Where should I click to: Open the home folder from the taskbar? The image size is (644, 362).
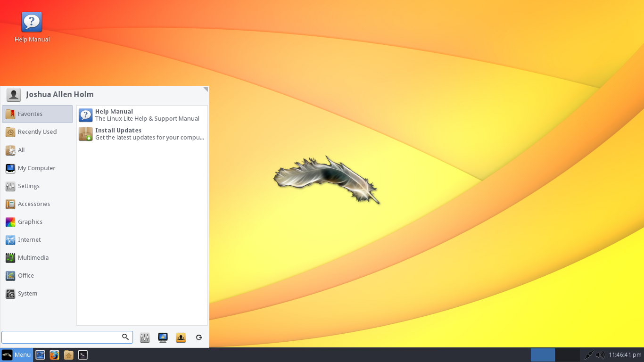coord(69,355)
